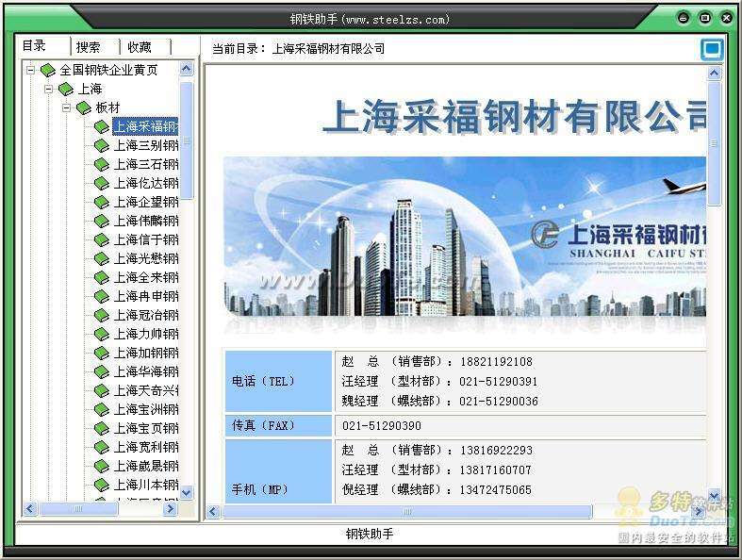This screenshot has height=560, width=742.
Task: Click the book icon beside 上海华海钢
Action: (x=102, y=372)
